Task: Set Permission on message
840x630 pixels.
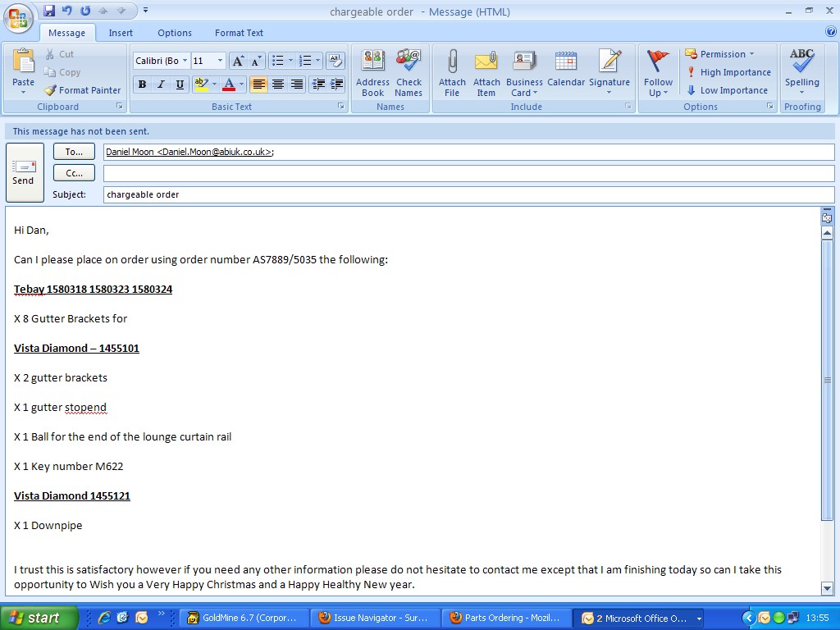Action: pyautogui.click(x=719, y=54)
